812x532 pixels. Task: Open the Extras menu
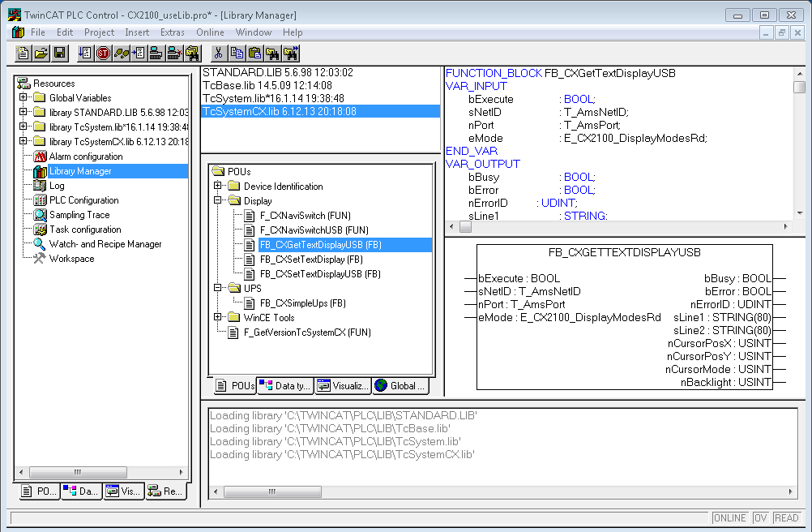pos(172,32)
